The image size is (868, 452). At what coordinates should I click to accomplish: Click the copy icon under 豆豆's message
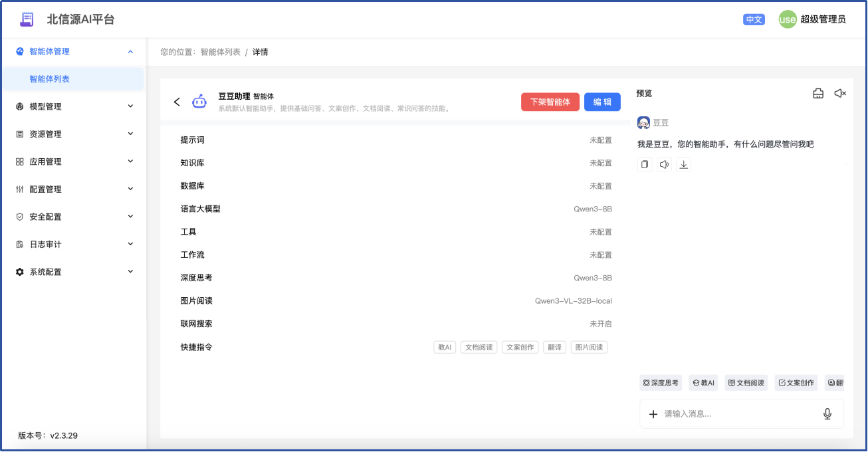(644, 164)
